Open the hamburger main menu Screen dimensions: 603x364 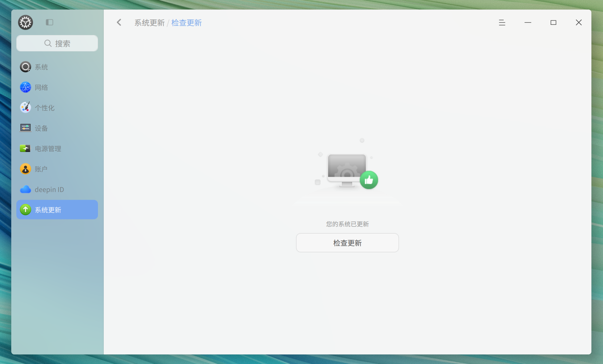click(502, 23)
